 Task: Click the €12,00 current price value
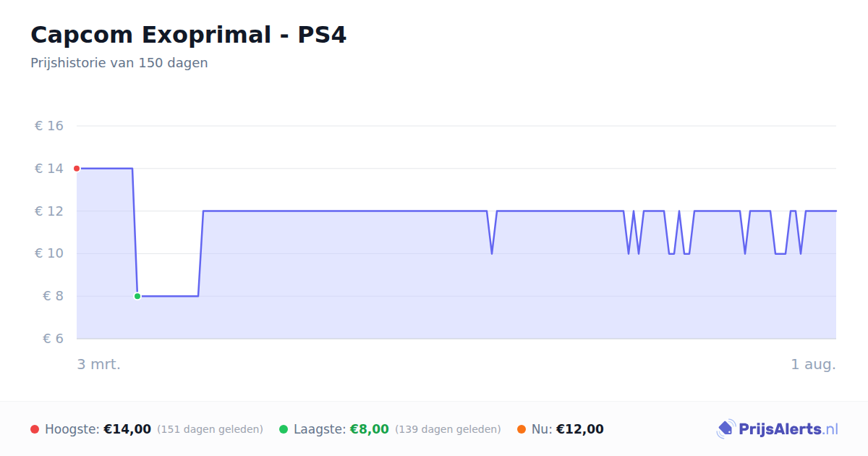[580, 429]
